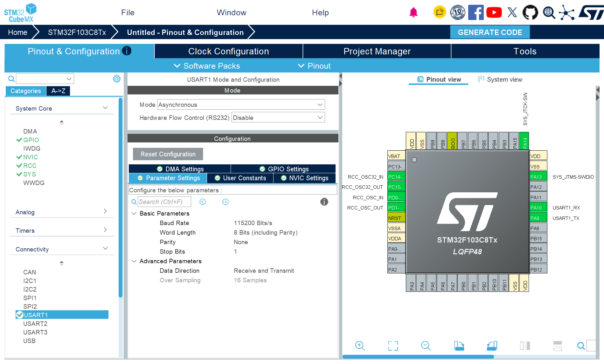Click the ST community network icon
604x364 pixels.
566,12
